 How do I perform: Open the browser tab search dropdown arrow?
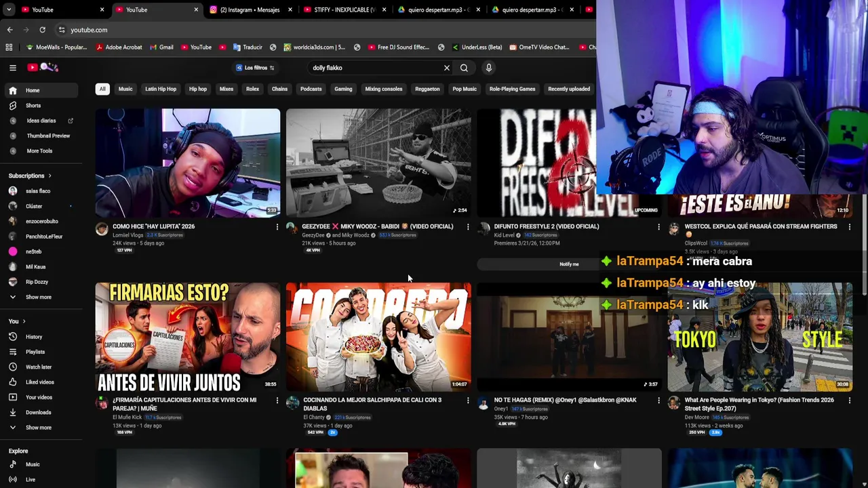[8, 9]
